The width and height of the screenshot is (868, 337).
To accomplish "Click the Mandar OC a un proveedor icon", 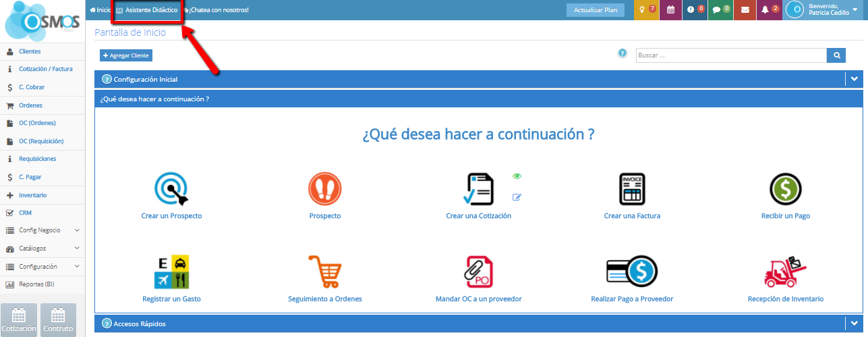I will [479, 272].
